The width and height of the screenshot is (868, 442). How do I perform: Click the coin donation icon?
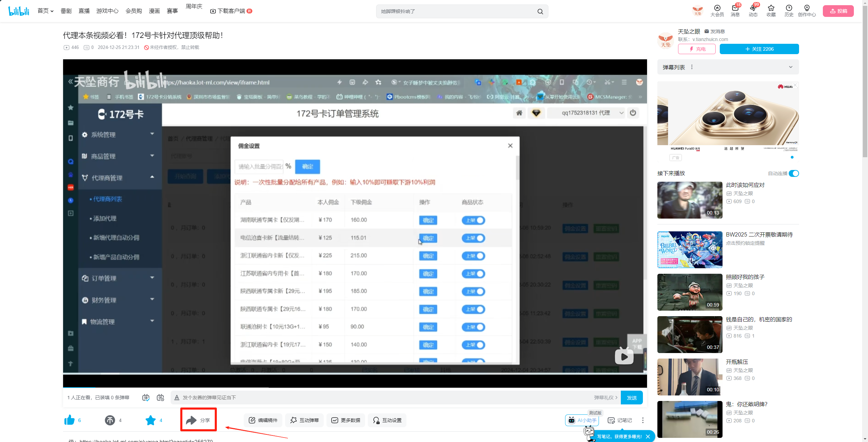point(110,420)
